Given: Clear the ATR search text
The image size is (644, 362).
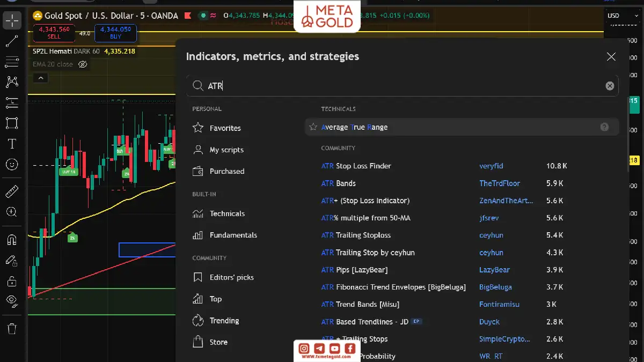Looking at the screenshot, I should [610, 86].
